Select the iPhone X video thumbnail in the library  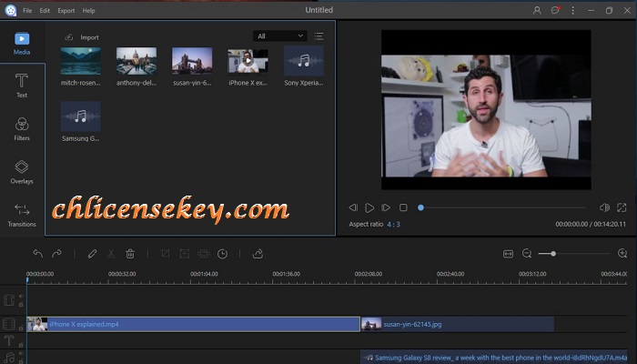pyautogui.click(x=248, y=61)
